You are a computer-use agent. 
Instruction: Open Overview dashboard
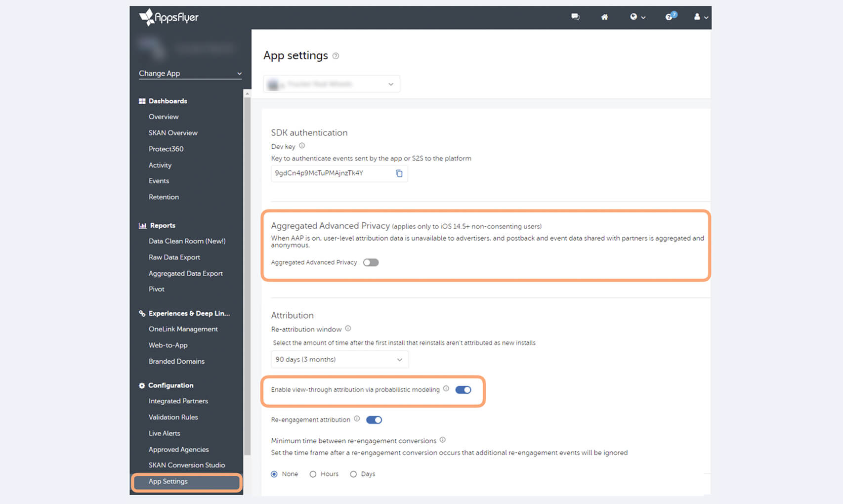(164, 117)
